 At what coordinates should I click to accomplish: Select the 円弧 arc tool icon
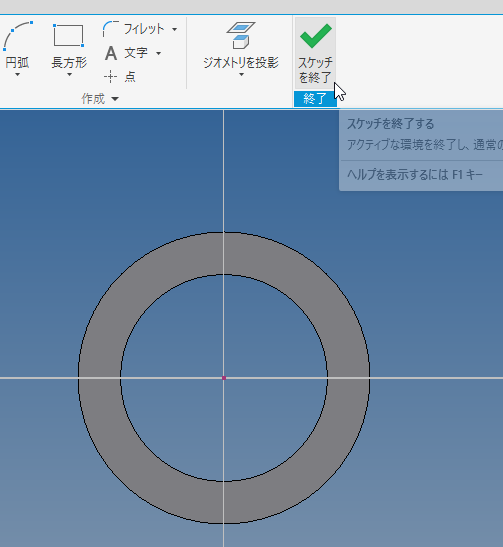(18, 36)
